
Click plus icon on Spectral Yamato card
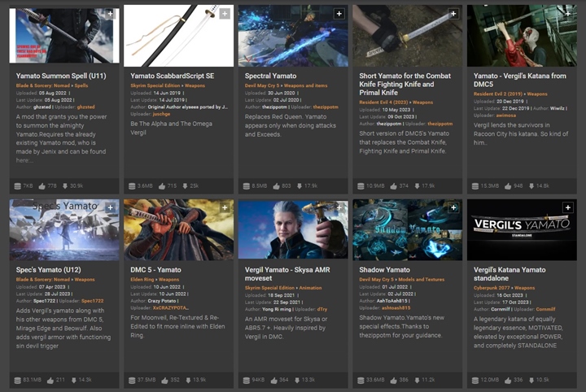point(339,14)
